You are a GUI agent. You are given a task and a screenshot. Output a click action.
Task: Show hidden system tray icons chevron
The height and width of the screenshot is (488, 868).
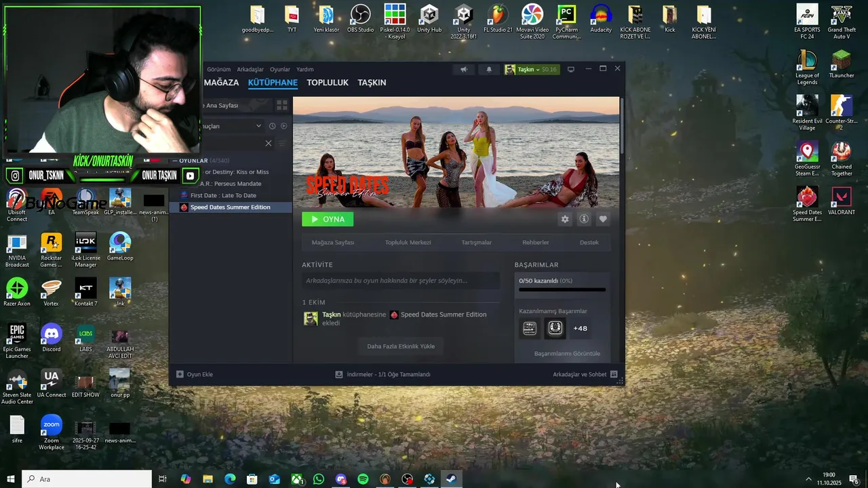coord(808,479)
